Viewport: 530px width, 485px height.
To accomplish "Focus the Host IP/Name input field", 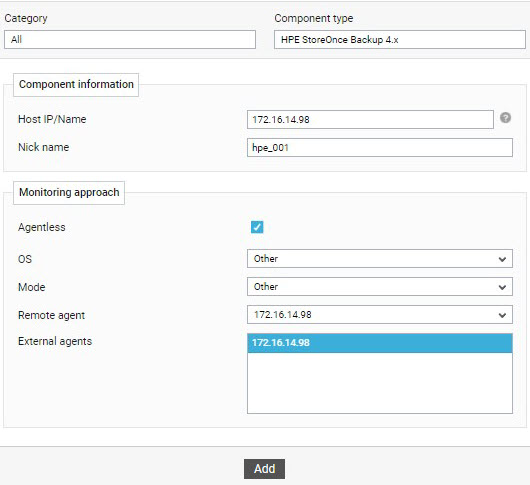I will point(370,120).
